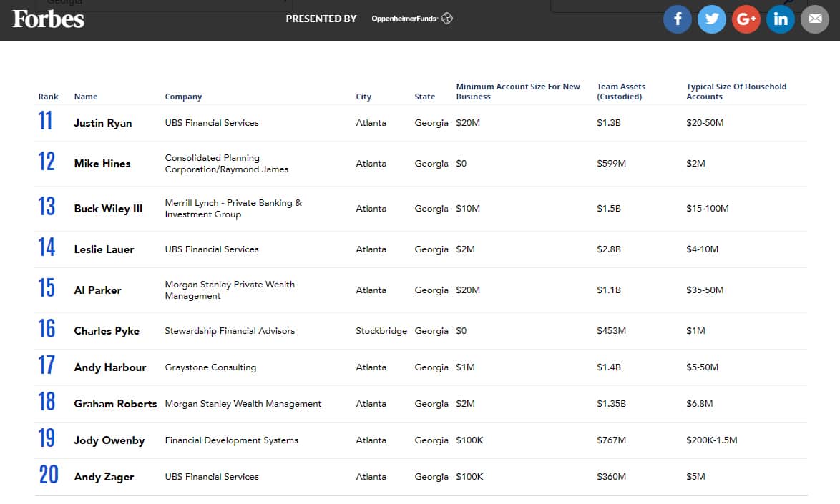Open Leslie Lauer's profile
This screenshot has width=840, height=504.
point(104,249)
